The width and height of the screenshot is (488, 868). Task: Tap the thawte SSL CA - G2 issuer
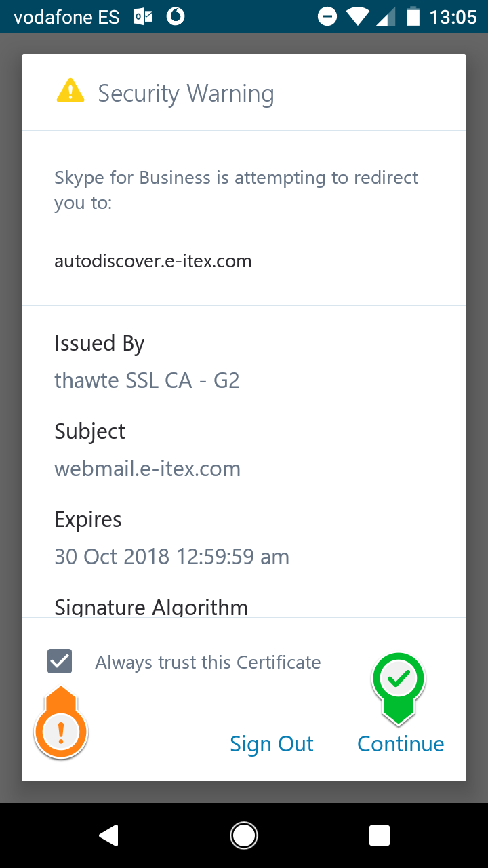(147, 380)
